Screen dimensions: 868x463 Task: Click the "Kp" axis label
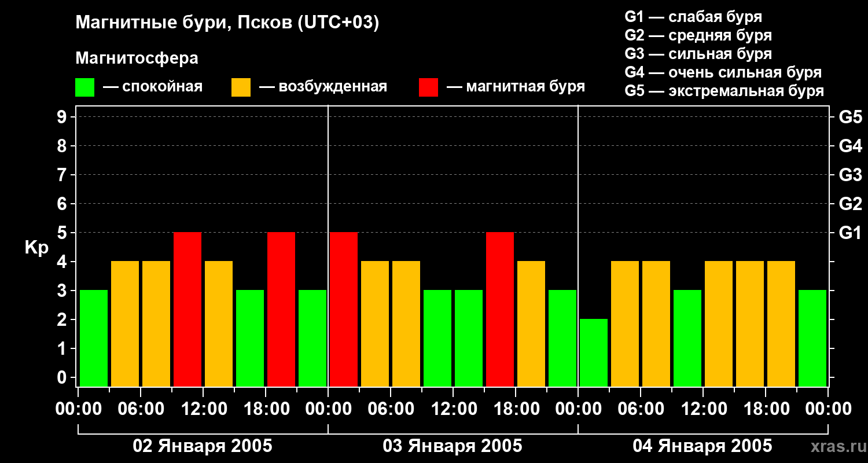coord(36,248)
